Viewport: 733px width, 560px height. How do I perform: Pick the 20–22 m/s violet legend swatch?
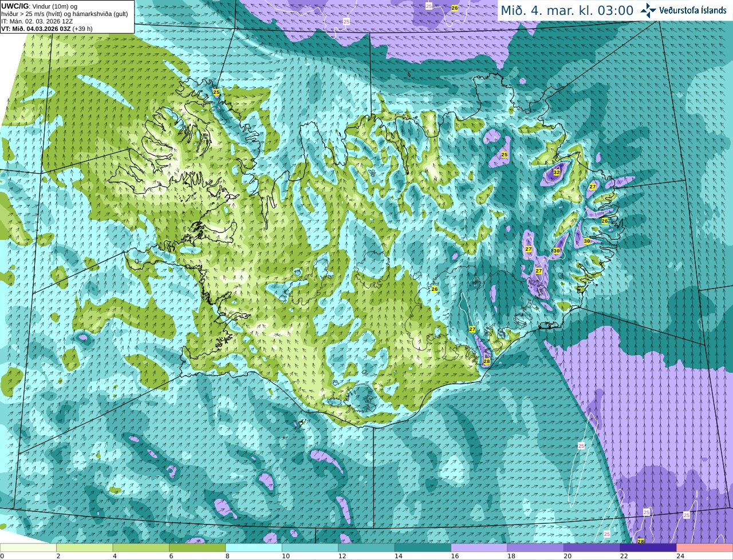[592, 548]
